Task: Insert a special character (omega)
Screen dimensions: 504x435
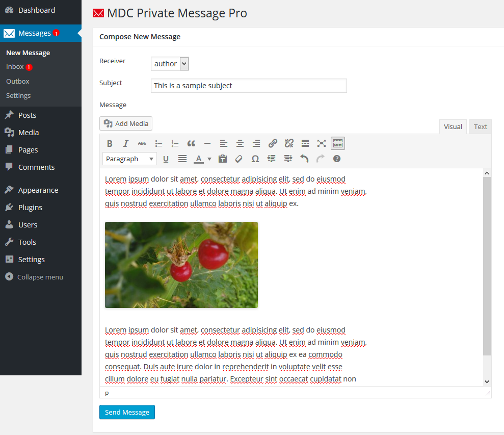Action: tap(255, 159)
